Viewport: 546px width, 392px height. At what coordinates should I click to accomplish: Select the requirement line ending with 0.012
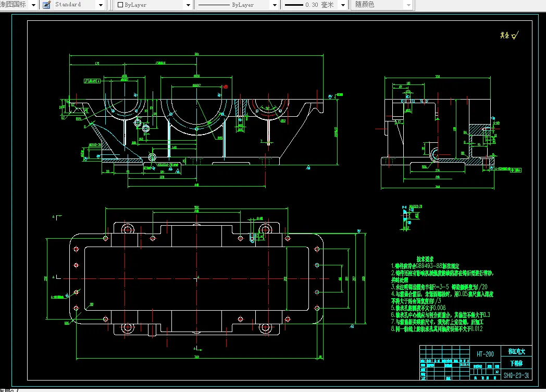pyautogui.click(x=437, y=328)
